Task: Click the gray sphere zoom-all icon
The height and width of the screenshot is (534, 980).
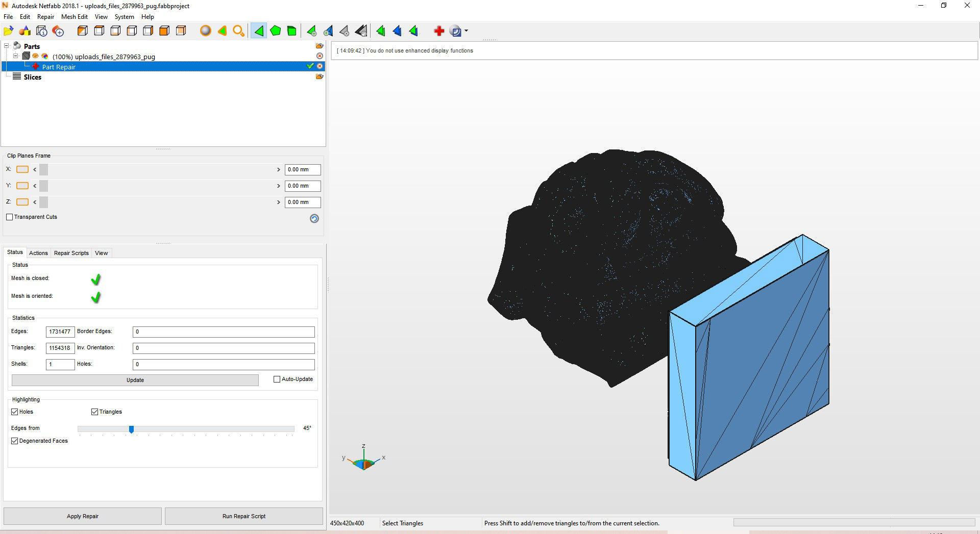Action: pyautogui.click(x=206, y=31)
